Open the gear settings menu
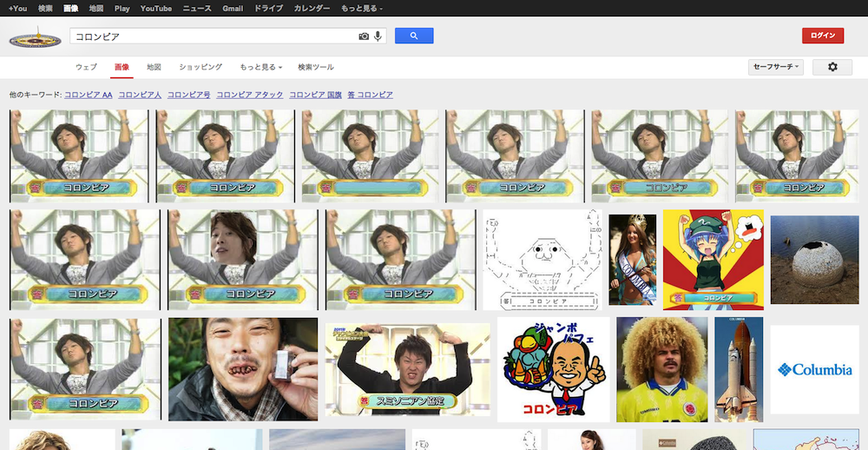868x450 pixels. (832, 67)
